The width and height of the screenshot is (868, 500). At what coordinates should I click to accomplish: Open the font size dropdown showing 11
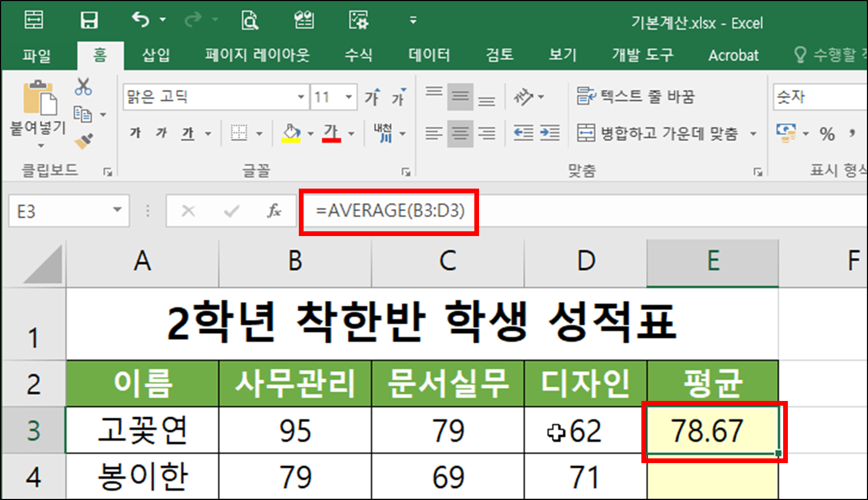[349, 97]
